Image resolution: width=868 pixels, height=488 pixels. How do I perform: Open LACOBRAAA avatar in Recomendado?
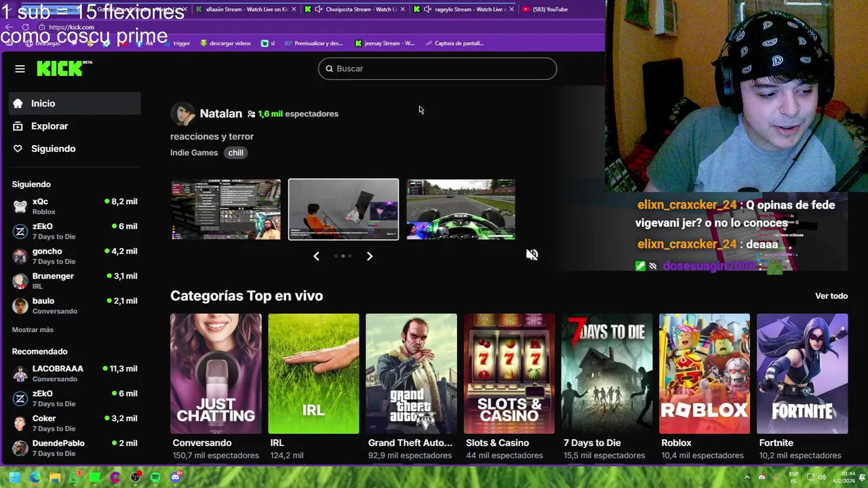coord(20,373)
